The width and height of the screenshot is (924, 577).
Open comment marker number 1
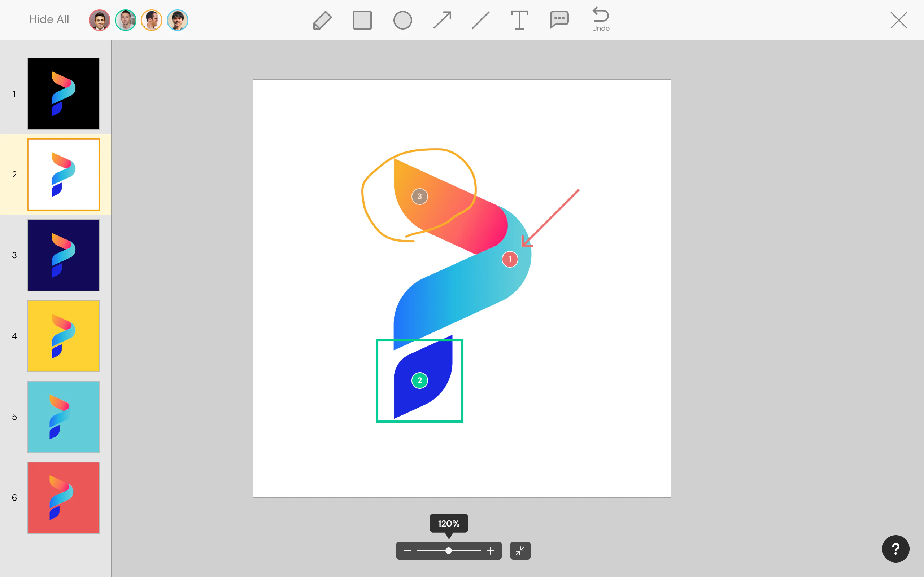pos(509,259)
